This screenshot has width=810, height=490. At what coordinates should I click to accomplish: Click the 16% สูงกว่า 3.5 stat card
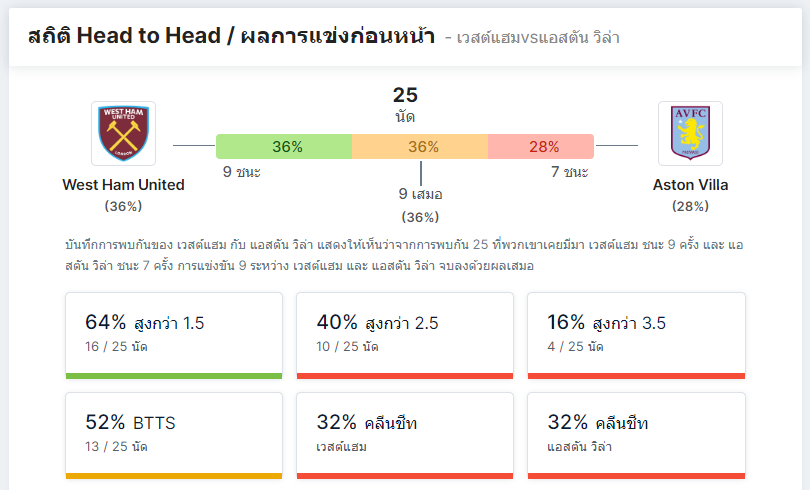[x=636, y=336]
